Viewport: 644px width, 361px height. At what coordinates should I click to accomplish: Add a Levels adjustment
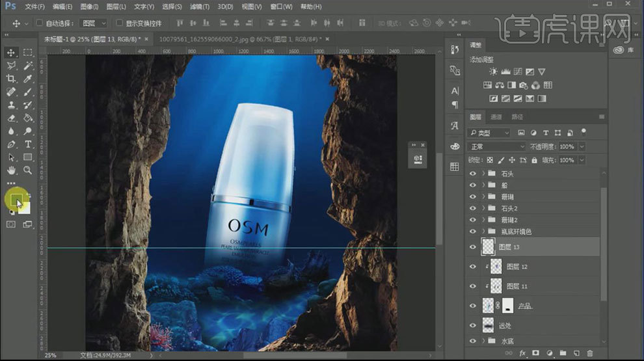(x=505, y=72)
